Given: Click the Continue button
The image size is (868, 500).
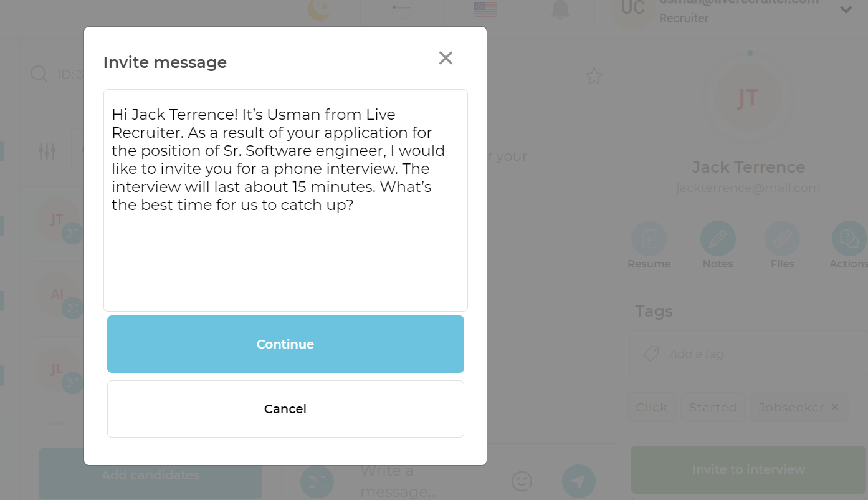Looking at the screenshot, I should click(x=285, y=344).
